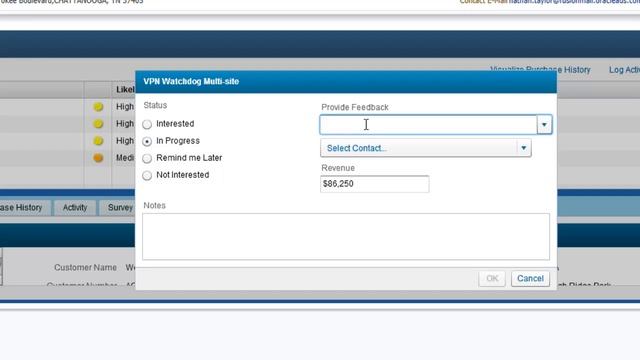Click inside the Provide Feedback combo field
Screen dimensions: 640x360
click(428, 124)
